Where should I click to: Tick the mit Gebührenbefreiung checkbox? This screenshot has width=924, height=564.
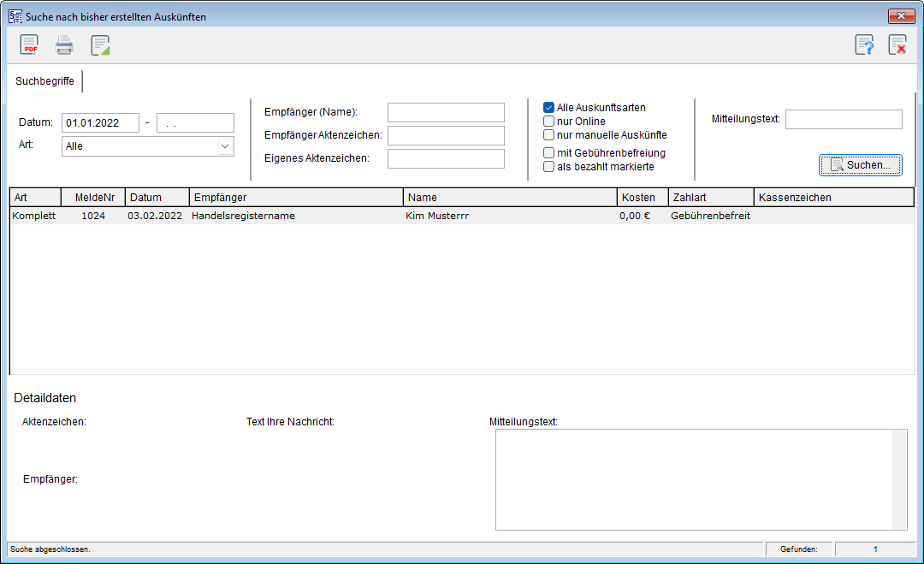coord(549,153)
